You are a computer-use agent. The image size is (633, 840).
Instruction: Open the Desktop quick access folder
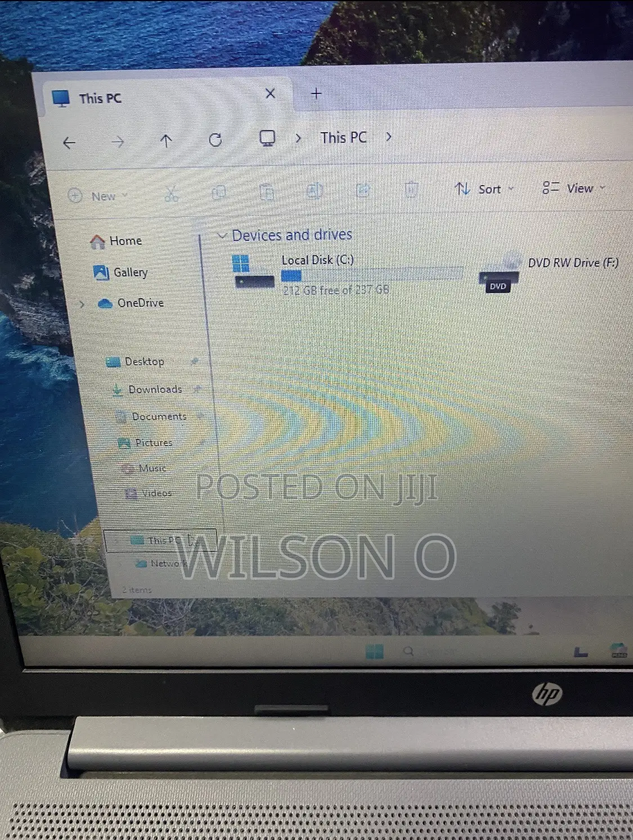[136, 362]
